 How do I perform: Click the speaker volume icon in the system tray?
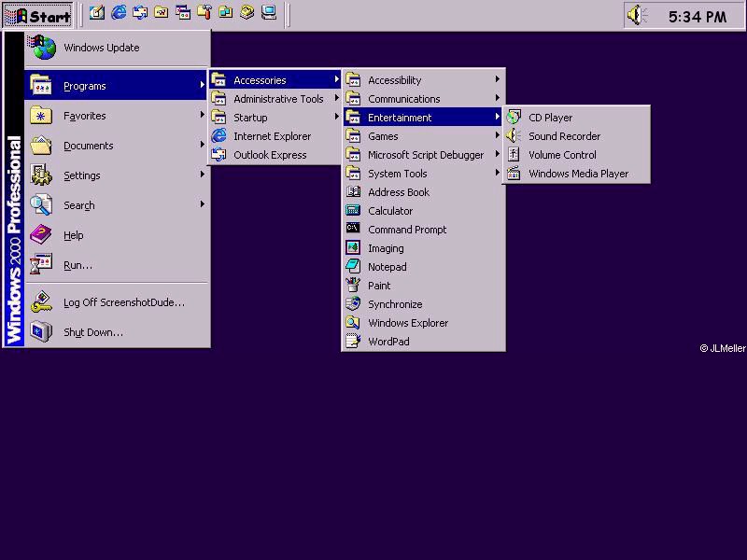[x=637, y=16]
